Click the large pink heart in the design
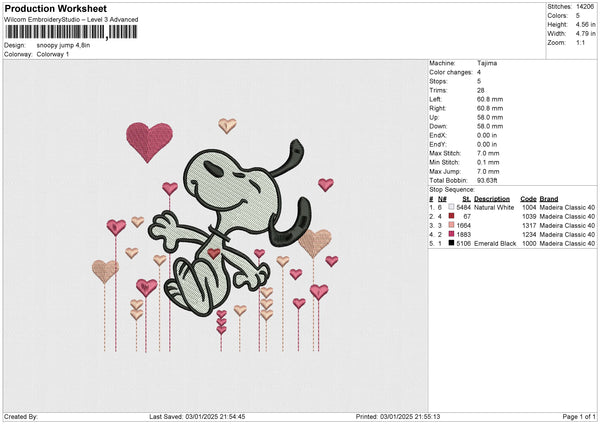The image size is (600, 424). (x=149, y=139)
